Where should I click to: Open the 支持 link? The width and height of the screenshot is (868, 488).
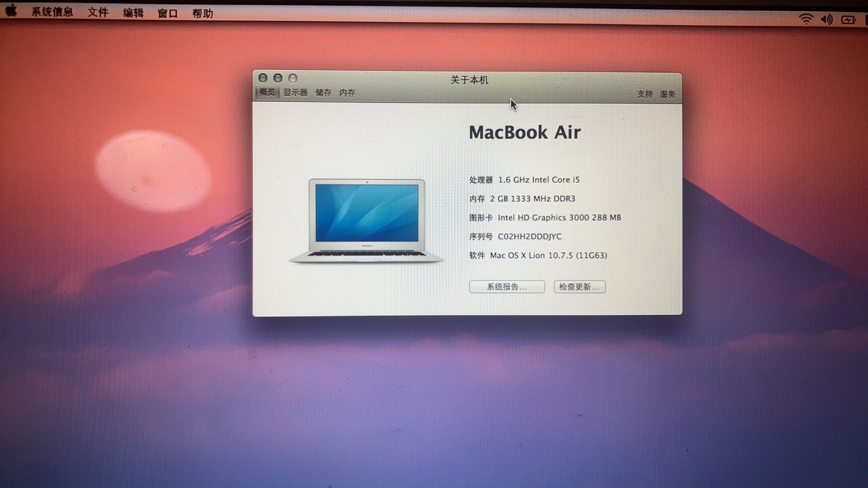pyautogui.click(x=645, y=94)
